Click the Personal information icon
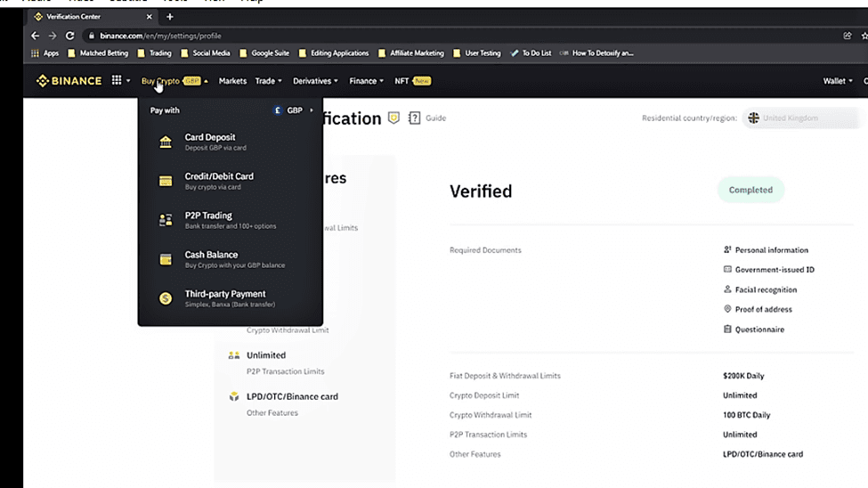This screenshot has height=488, width=868. (x=727, y=250)
